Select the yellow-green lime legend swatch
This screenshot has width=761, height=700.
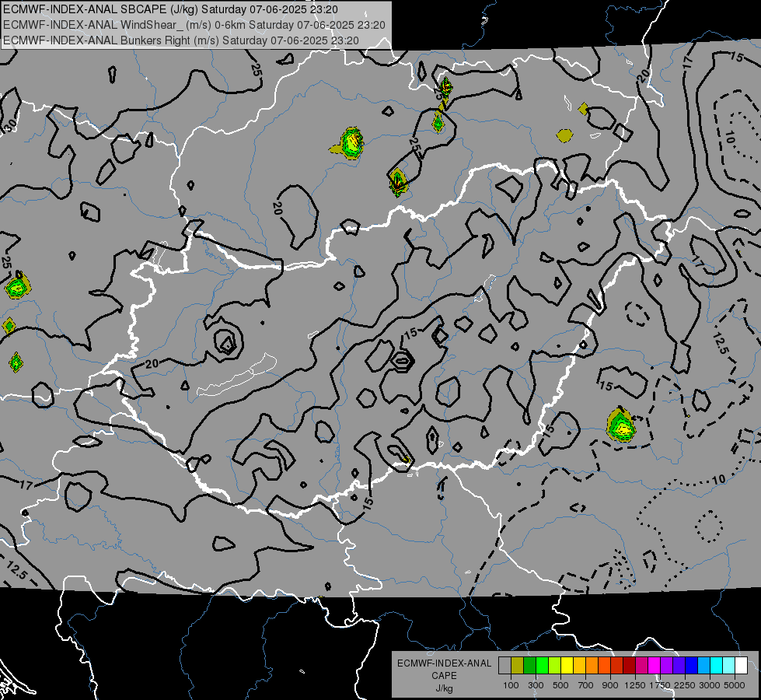coord(555,665)
